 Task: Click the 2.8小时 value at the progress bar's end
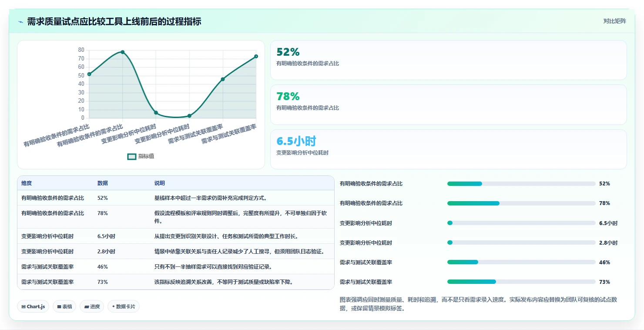point(608,243)
